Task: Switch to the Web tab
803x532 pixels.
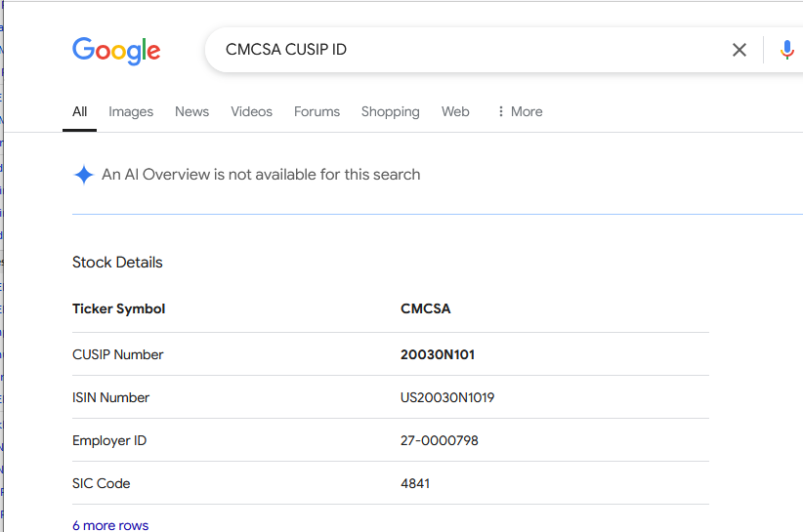Action: click(455, 111)
